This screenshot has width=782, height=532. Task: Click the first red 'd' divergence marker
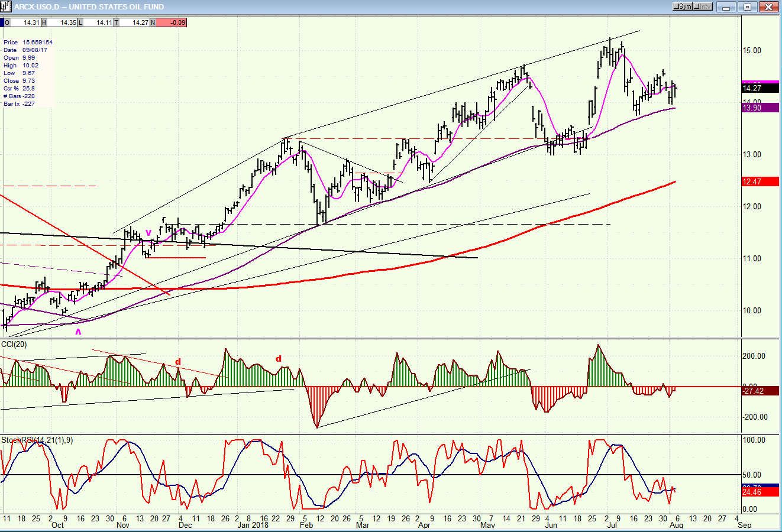point(177,362)
